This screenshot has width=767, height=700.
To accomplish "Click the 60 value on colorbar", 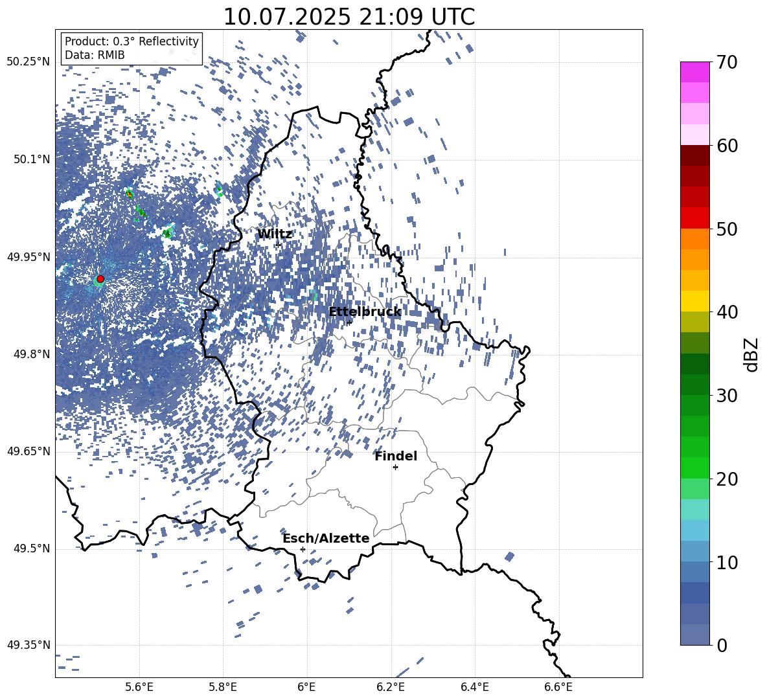I will click(x=727, y=146).
